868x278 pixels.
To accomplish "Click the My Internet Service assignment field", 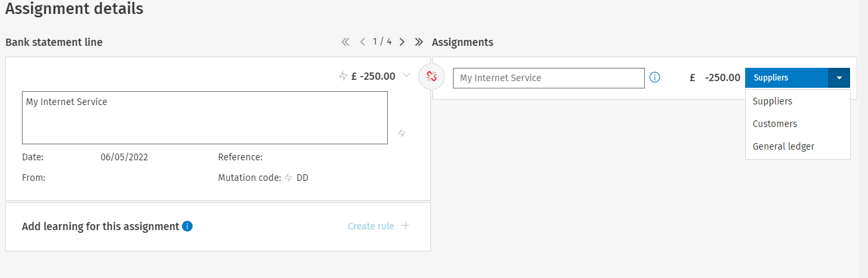I will [x=549, y=78].
